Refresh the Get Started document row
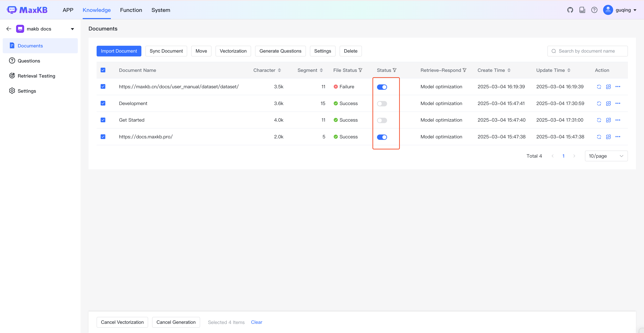The image size is (644, 333). pos(599,120)
